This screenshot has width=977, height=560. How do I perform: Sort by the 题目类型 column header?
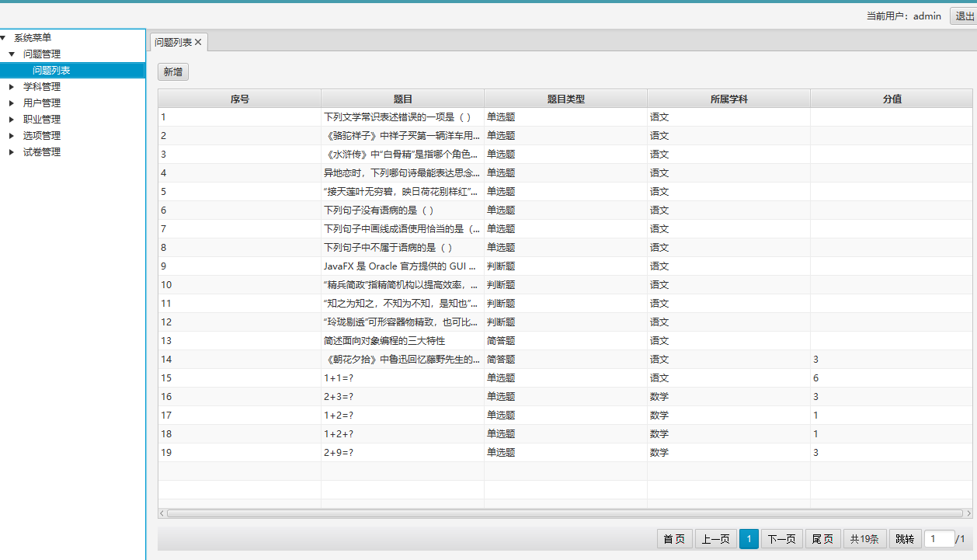click(565, 99)
